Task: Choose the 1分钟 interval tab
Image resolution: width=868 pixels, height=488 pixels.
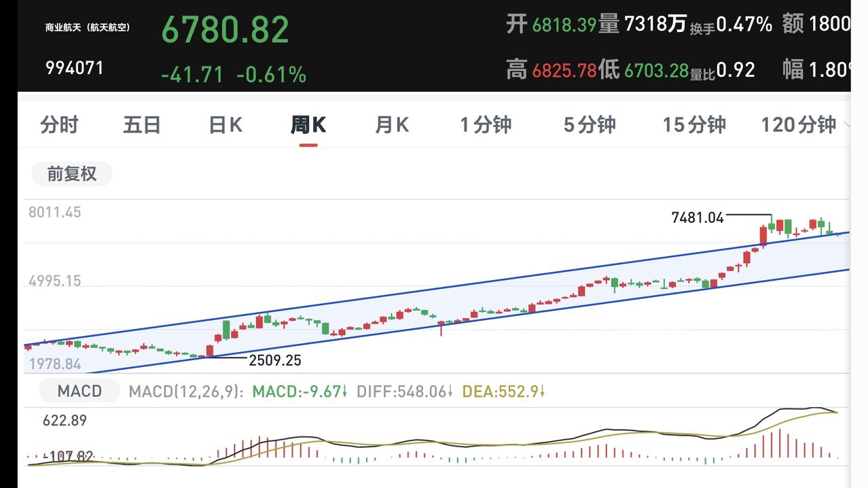Action: click(x=486, y=125)
